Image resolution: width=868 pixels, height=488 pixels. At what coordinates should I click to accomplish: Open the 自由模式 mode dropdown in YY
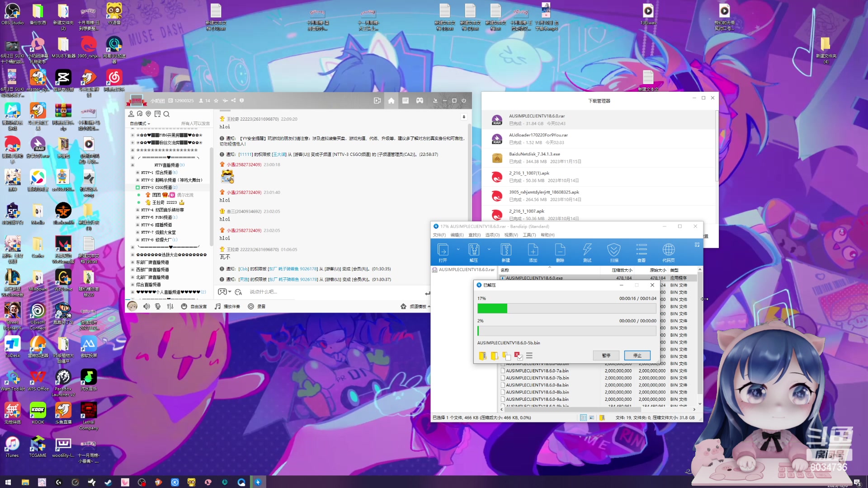click(140, 123)
